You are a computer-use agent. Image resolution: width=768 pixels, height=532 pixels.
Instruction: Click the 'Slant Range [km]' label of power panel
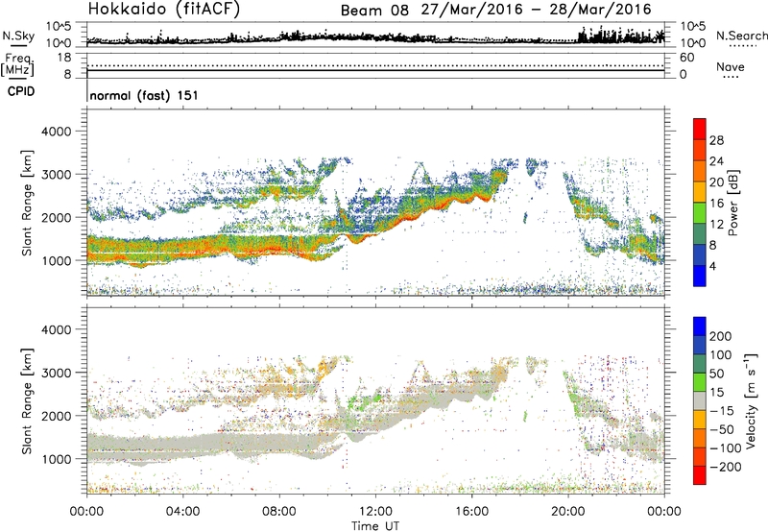point(27,203)
